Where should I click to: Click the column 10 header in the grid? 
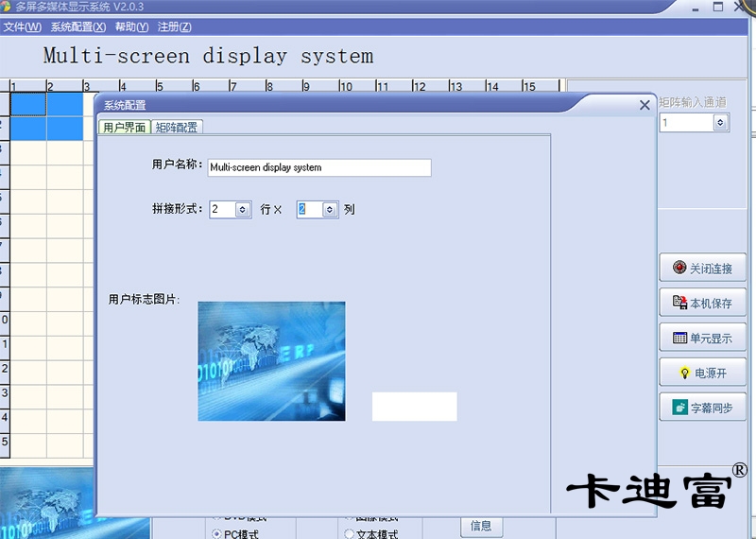click(x=357, y=86)
